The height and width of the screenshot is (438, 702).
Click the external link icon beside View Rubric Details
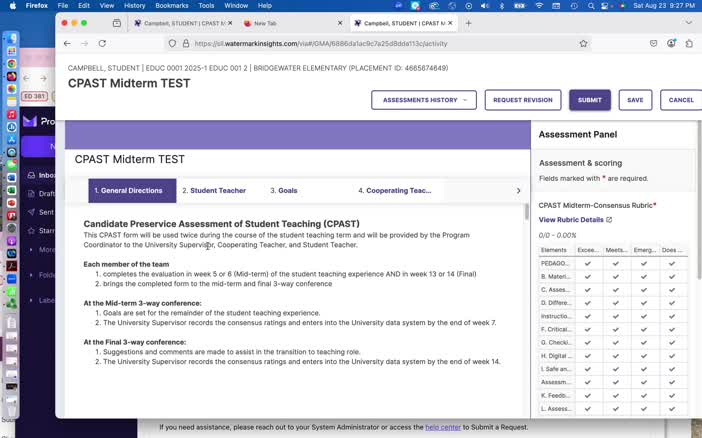tap(609, 220)
